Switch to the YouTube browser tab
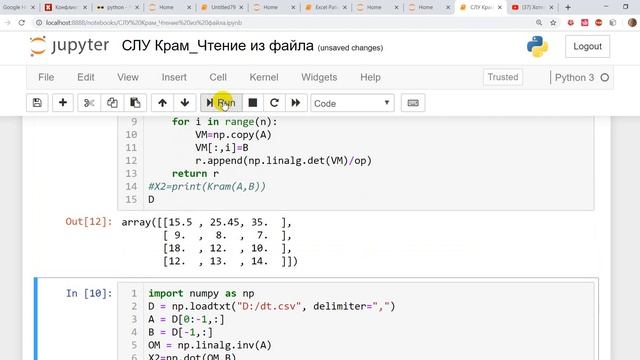Viewport: 640px width, 360px height. click(533, 7)
